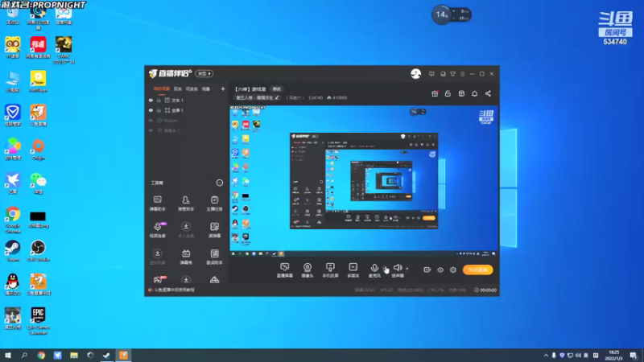Open Google Chrome desktop shortcut
Screen dimensions: 644x362
click(x=13, y=220)
